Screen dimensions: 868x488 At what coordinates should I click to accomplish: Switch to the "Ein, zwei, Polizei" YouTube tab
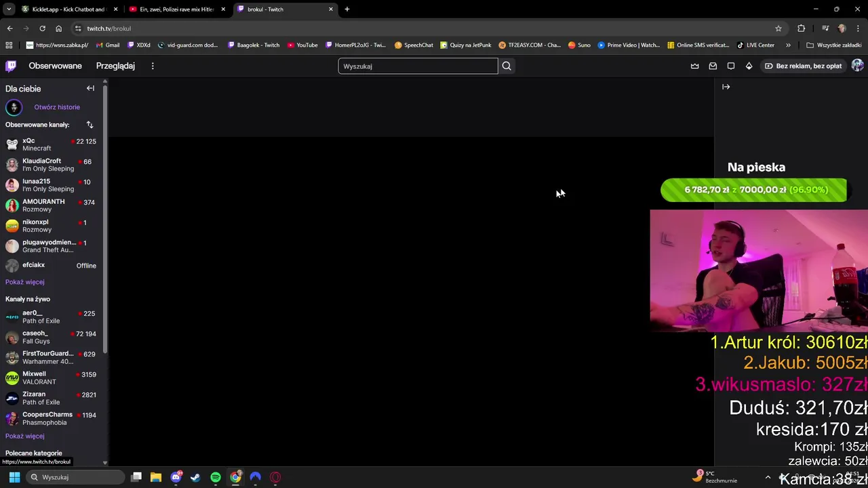(x=176, y=9)
